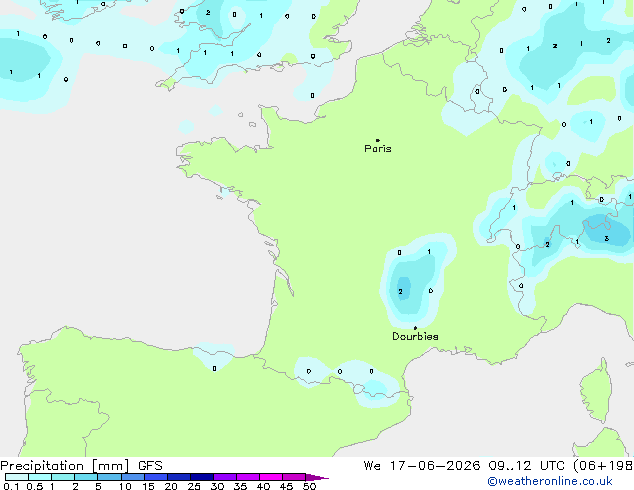Pick the 45–50 mm legend swatch
Image resolution: width=634 pixels, height=490 pixels.
(x=294, y=477)
